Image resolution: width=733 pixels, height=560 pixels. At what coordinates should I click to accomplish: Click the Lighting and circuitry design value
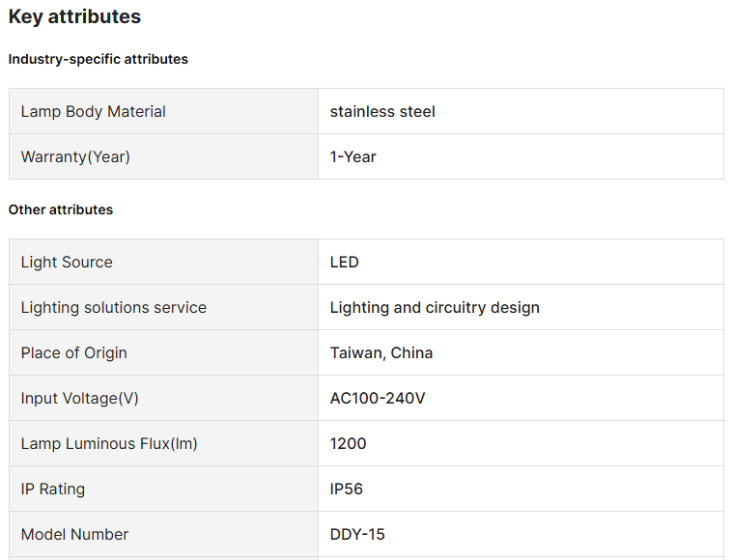click(435, 308)
